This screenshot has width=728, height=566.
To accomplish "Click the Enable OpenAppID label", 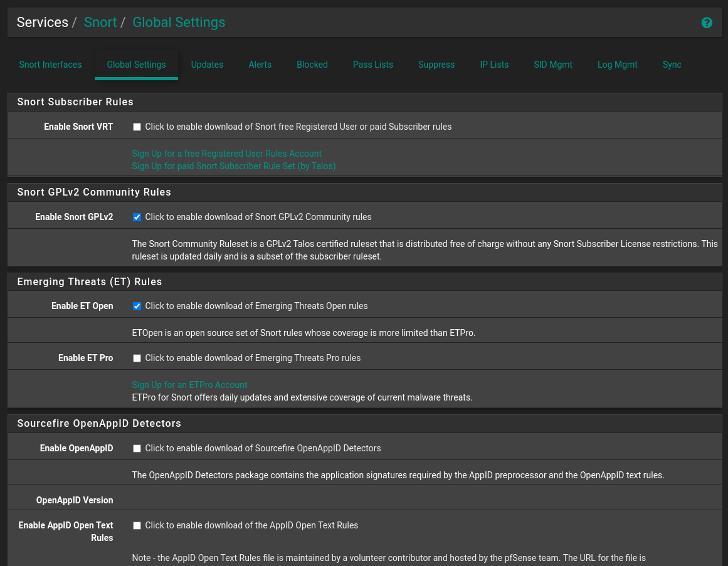I will click(76, 449).
